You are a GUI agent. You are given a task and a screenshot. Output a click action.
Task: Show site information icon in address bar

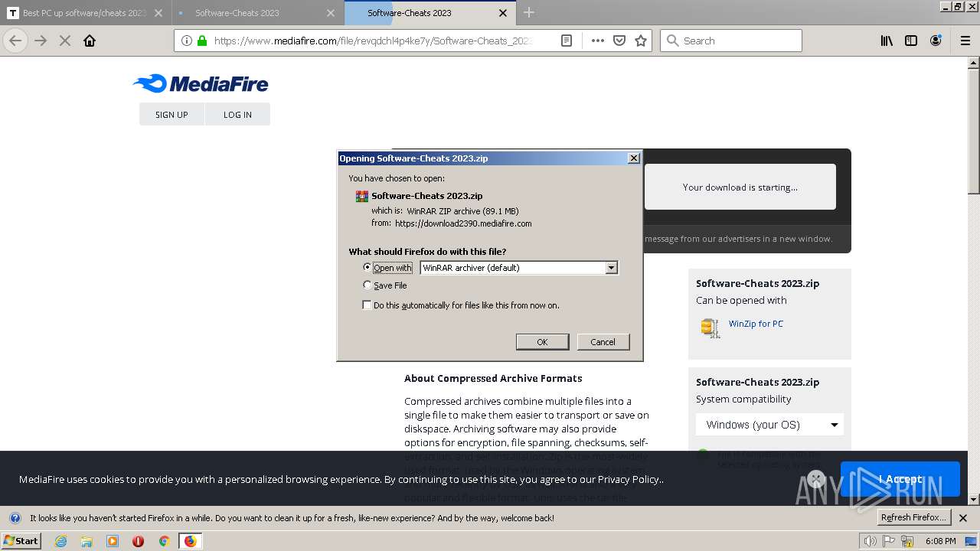click(188, 41)
